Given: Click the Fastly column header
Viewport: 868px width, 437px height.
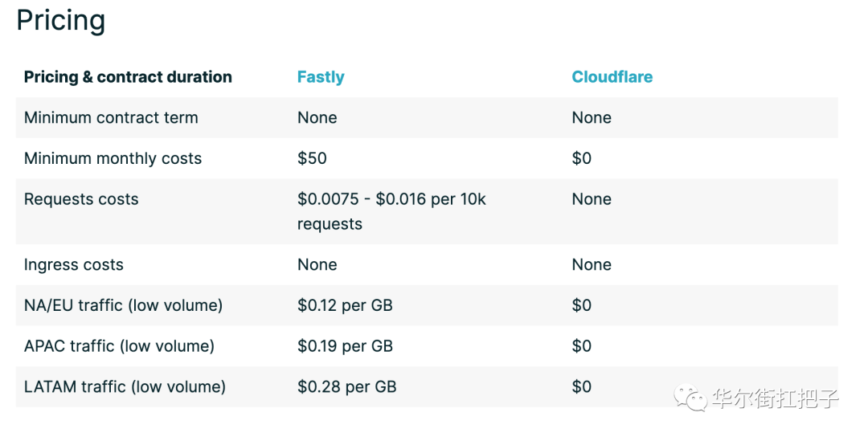Looking at the screenshot, I should point(321,77).
